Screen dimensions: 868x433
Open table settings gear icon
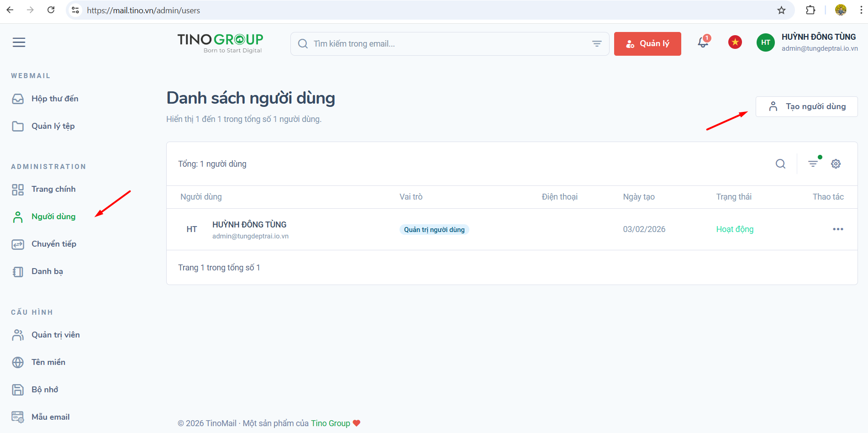pos(836,164)
